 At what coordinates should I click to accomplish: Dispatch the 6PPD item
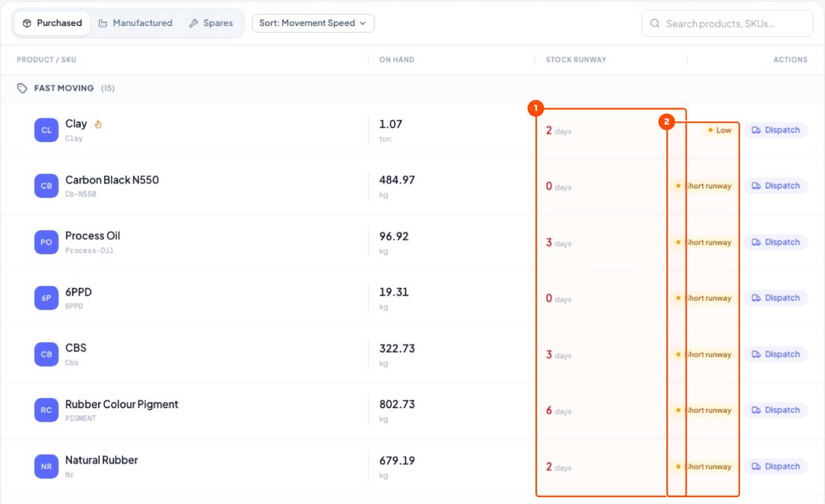tap(776, 298)
